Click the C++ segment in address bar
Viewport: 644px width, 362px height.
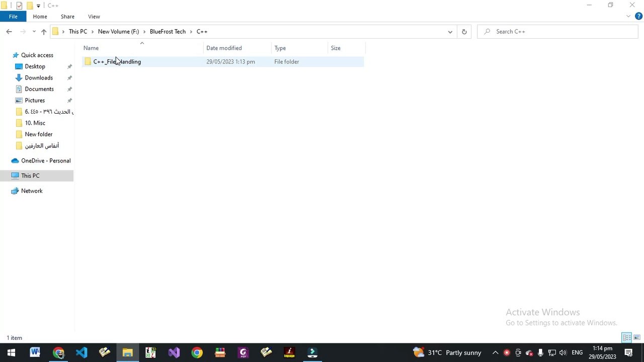[x=202, y=31]
